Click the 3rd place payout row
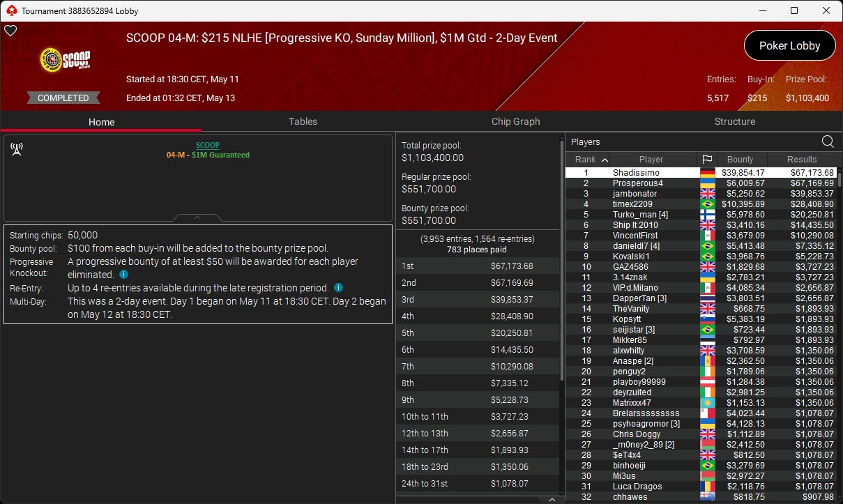Viewport: 843px width, 504px height. (x=478, y=300)
